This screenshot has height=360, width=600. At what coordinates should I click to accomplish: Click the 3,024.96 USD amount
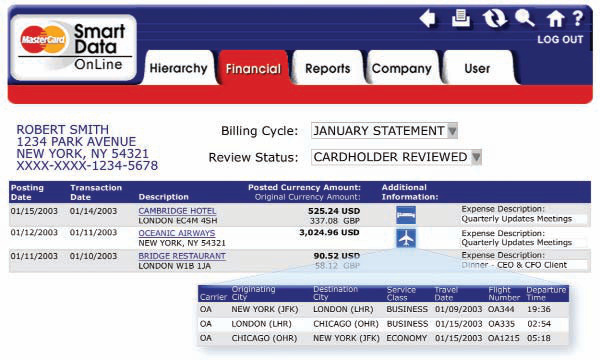click(329, 233)
